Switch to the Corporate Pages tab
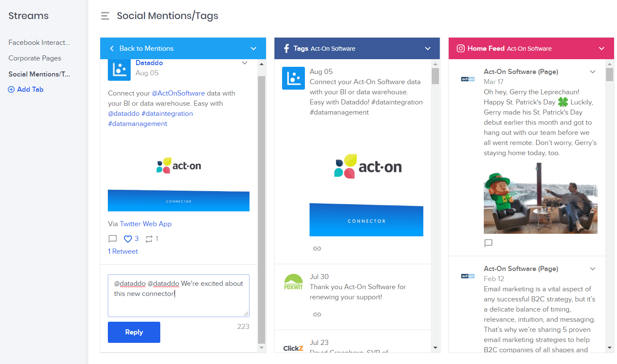 tap(35, 58)
